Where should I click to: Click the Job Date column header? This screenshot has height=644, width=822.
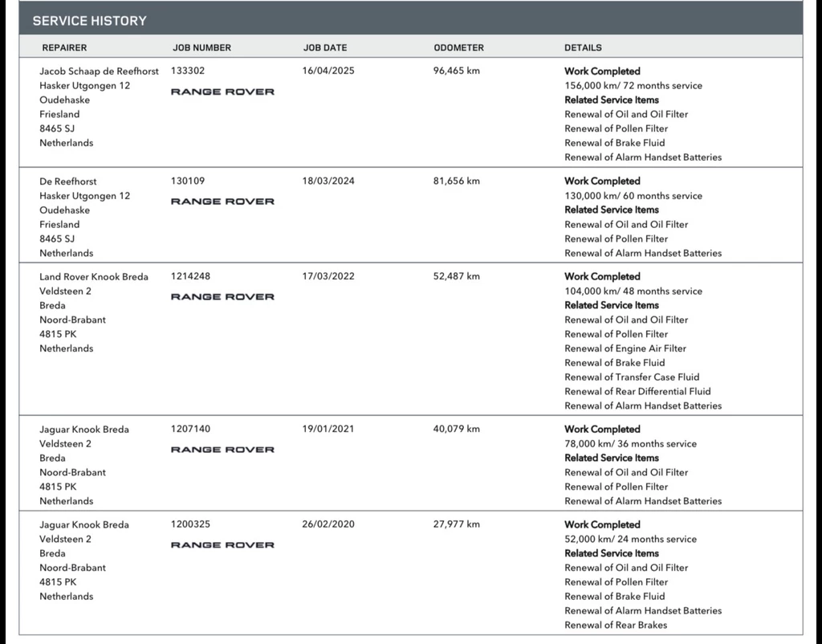click(325, 47)
